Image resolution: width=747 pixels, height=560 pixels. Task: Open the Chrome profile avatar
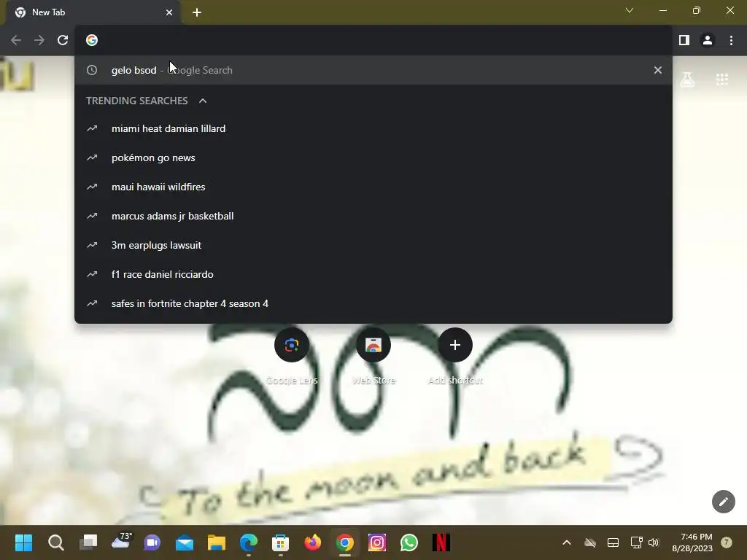point(708,41)
